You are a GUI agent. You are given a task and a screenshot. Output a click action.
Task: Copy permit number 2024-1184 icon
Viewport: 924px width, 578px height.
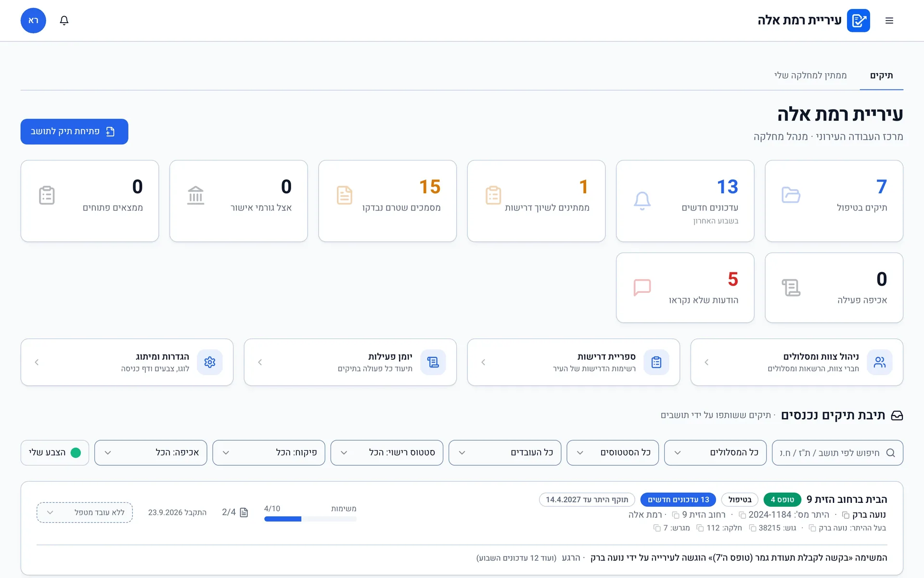pos(742,515)
